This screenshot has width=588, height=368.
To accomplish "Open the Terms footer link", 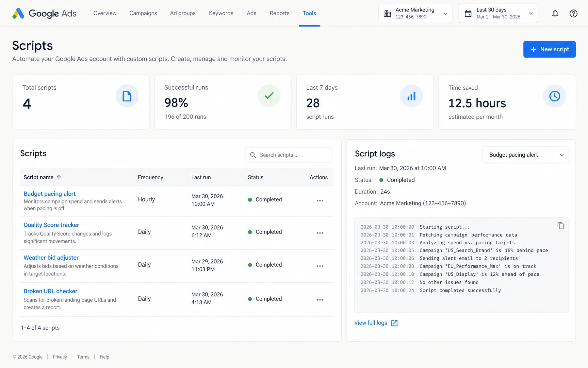I will [83, 357].
